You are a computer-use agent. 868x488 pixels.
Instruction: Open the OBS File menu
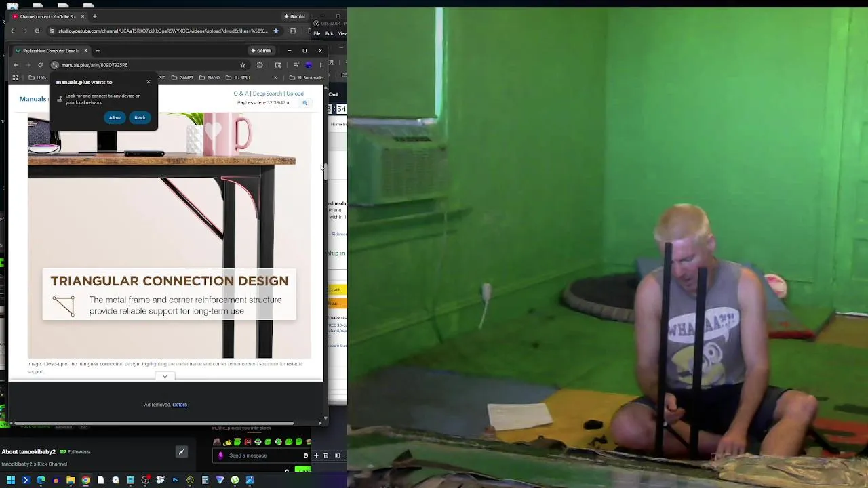point(317,33)
